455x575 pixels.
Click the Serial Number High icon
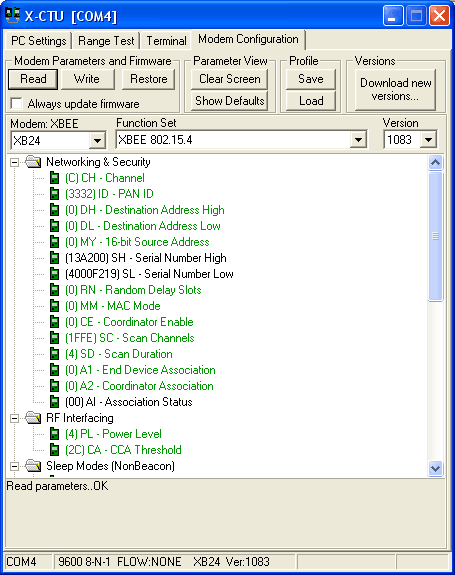(54, 258)
